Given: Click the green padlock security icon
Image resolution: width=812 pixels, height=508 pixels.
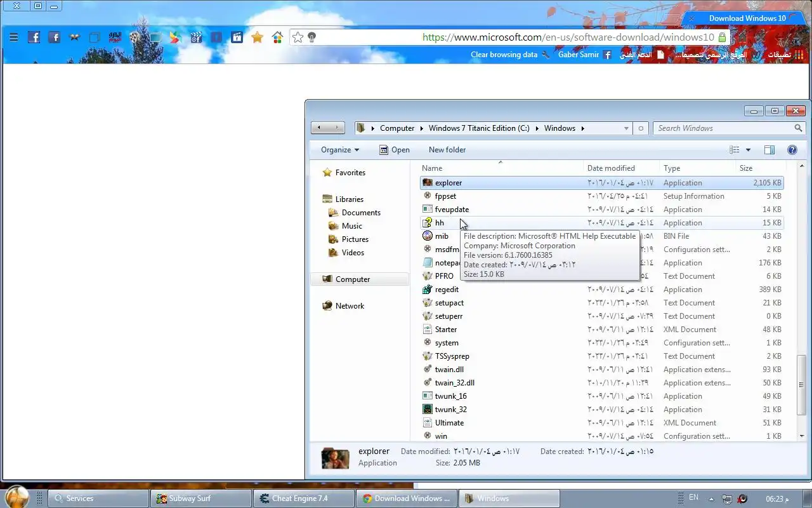Looking at the screenshot, I should click(x=722, y=37).
